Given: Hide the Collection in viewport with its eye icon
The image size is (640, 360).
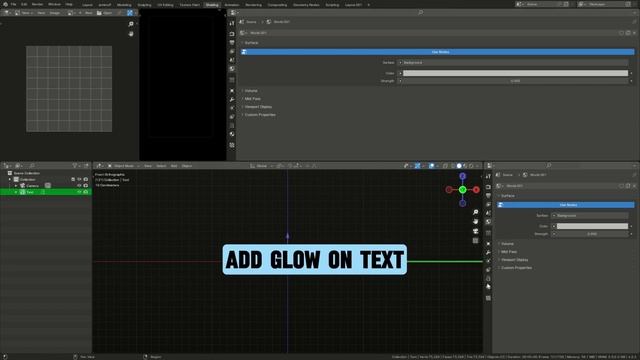Looking at the screenshot, I should (79, 179).
